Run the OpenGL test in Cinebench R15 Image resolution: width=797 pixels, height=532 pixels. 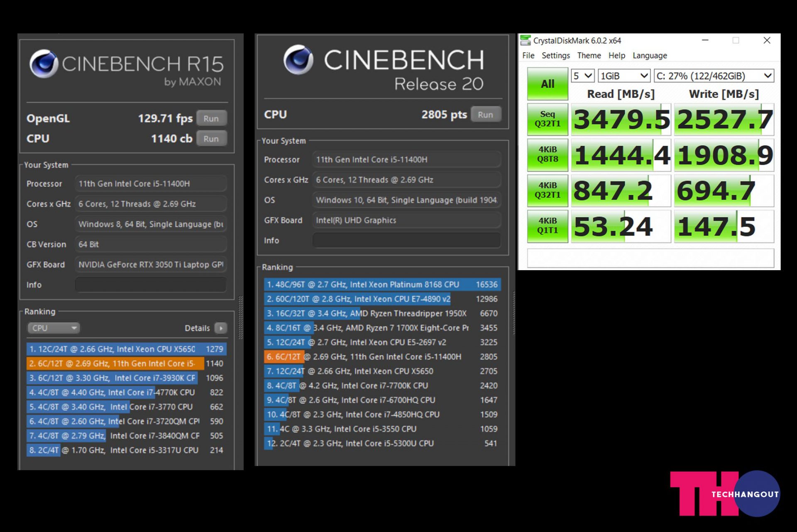(x=211, y=119)
